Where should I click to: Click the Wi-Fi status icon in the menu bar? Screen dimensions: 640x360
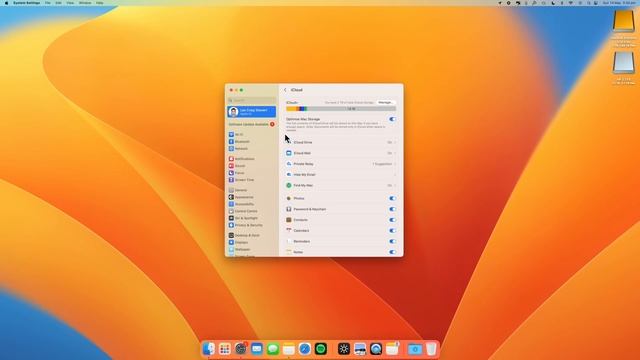(x=571, y=3)
